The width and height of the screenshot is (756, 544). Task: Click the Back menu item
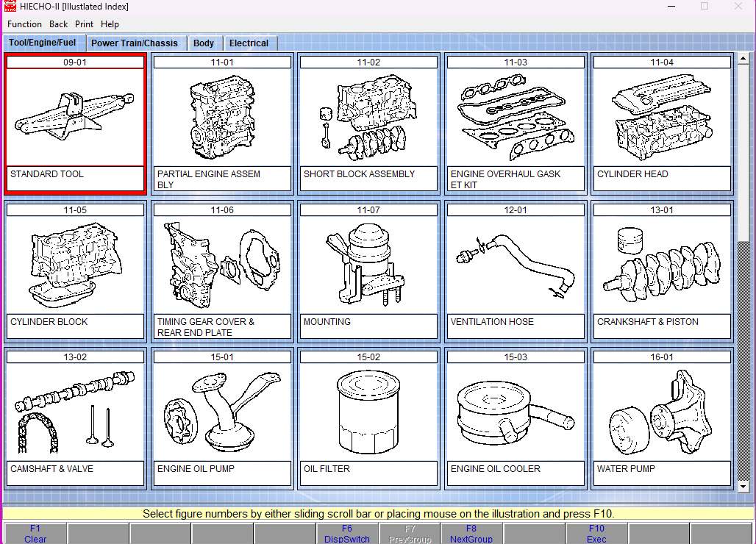pyautogui.click(x=58, y=24)
